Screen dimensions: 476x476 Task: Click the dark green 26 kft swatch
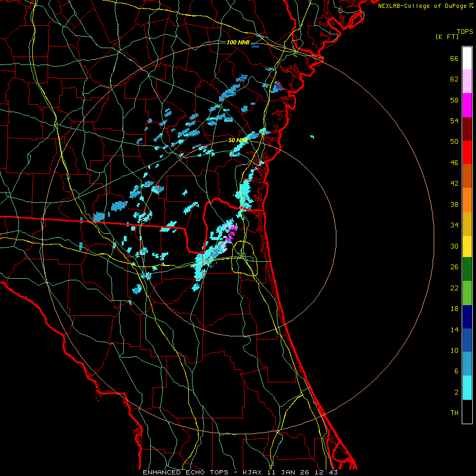(467, 269)
